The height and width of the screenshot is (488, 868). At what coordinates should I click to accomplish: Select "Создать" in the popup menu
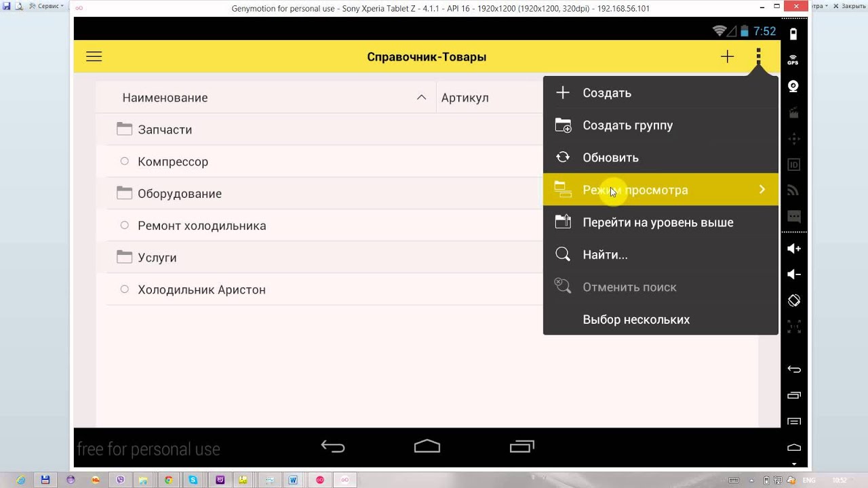click(660, 93)
